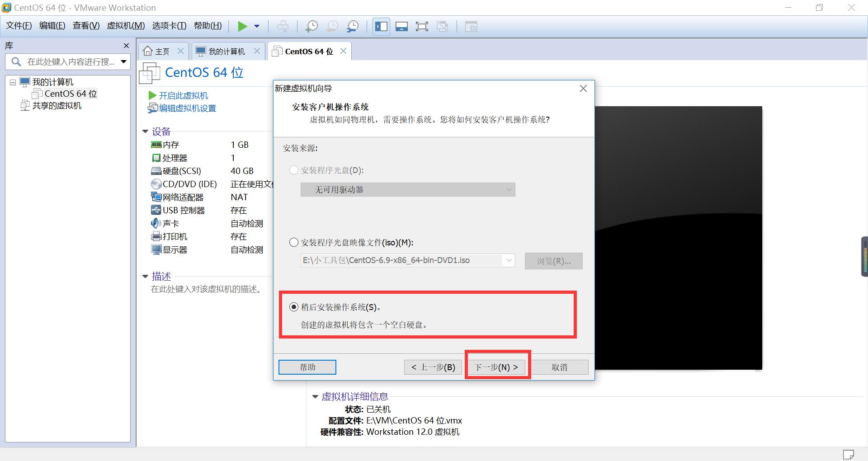The height and width of the screenshot is (461, 868).
Task: Select 我的计算机 in the library tree
Action: click(x=52, y=82)
